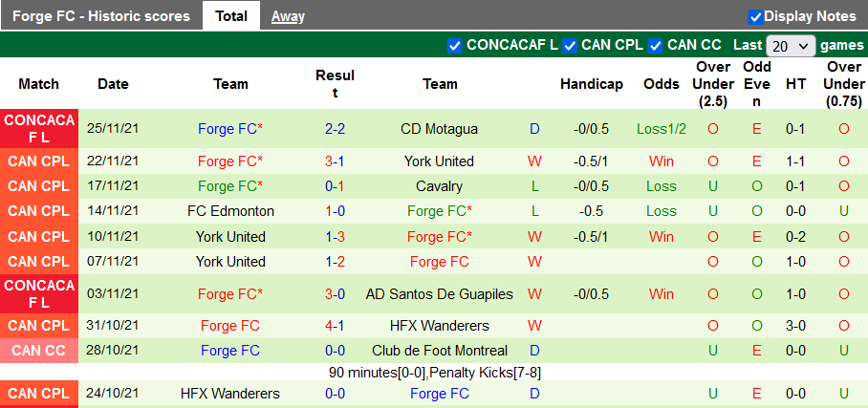This screenshot has height=408, width=868.
Task: Switch to the Away tab
Action: [288, 16]
